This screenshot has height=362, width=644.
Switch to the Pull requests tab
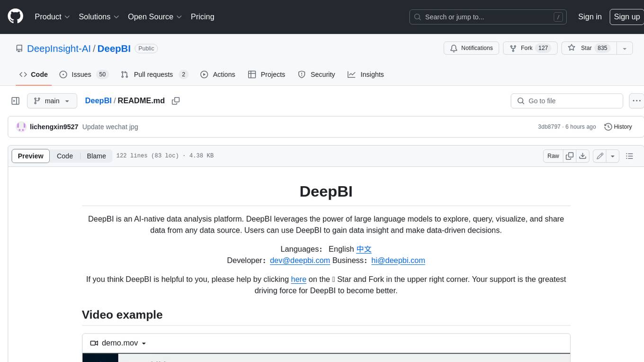(x=154, y=74)
